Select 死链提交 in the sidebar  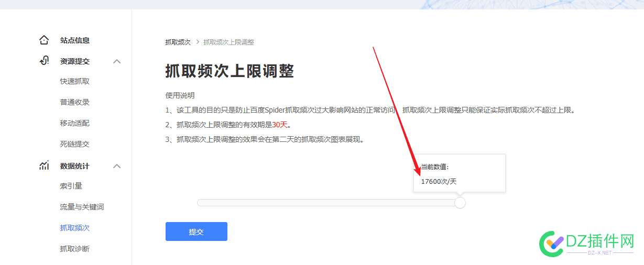(75, 144)
